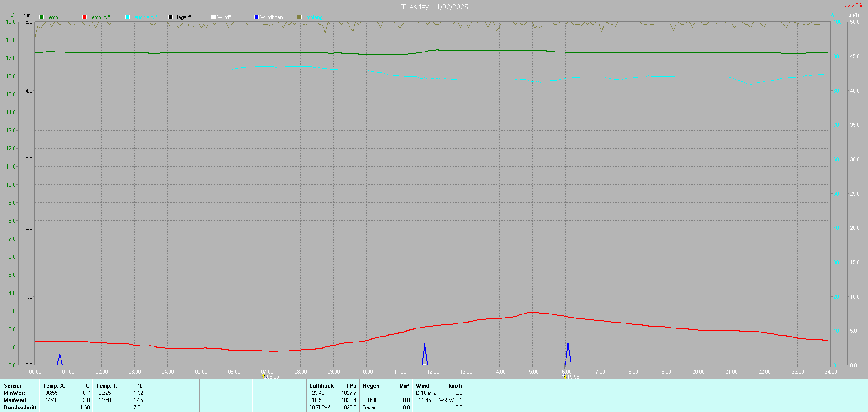Click the wind gust spike near 16:00
The image size is (868, 412).
point(568,354)
